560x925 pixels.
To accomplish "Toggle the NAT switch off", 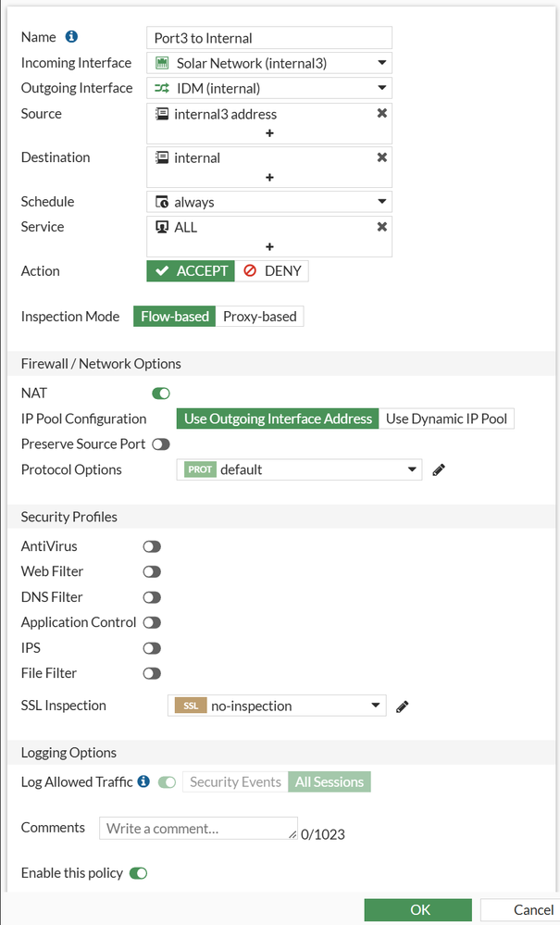I will coord(161,394).
